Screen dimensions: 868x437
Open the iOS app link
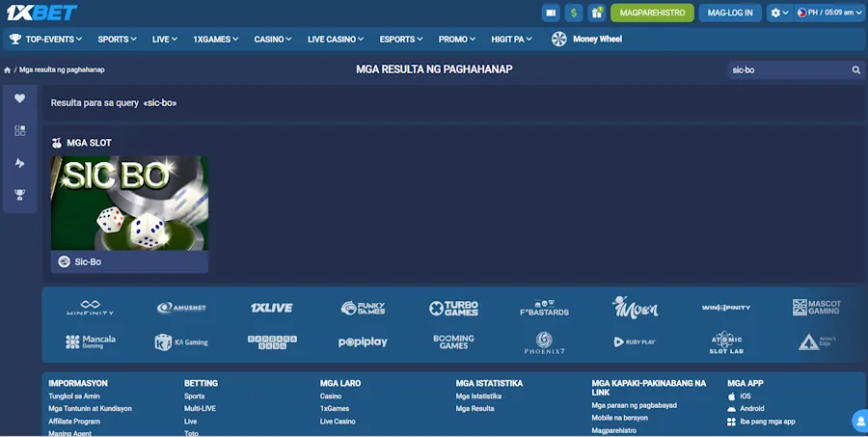pos(740,396)
